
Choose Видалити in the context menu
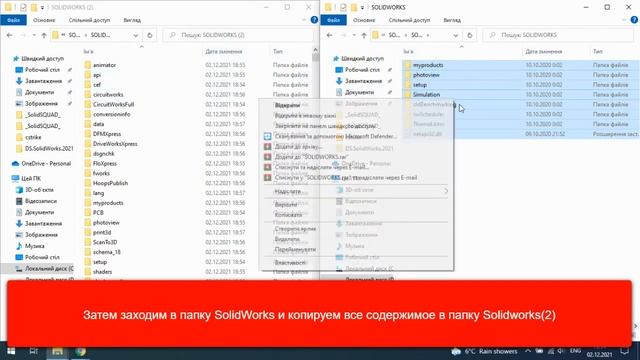287,239
